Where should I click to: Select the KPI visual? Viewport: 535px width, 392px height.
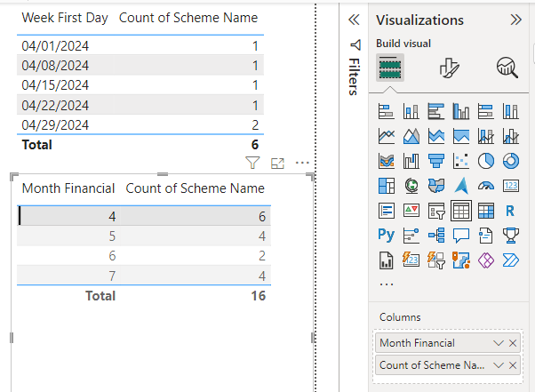(x=411, y=211)
